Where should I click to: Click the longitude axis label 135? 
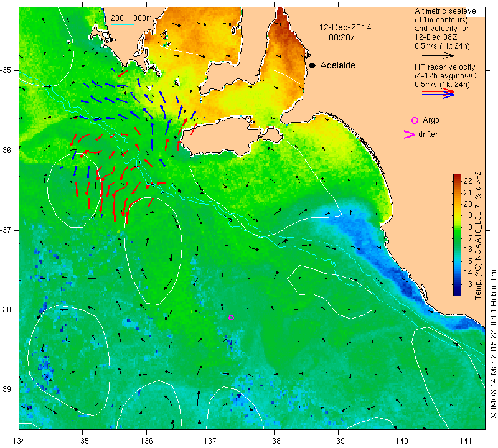click(x=83, y=441)
